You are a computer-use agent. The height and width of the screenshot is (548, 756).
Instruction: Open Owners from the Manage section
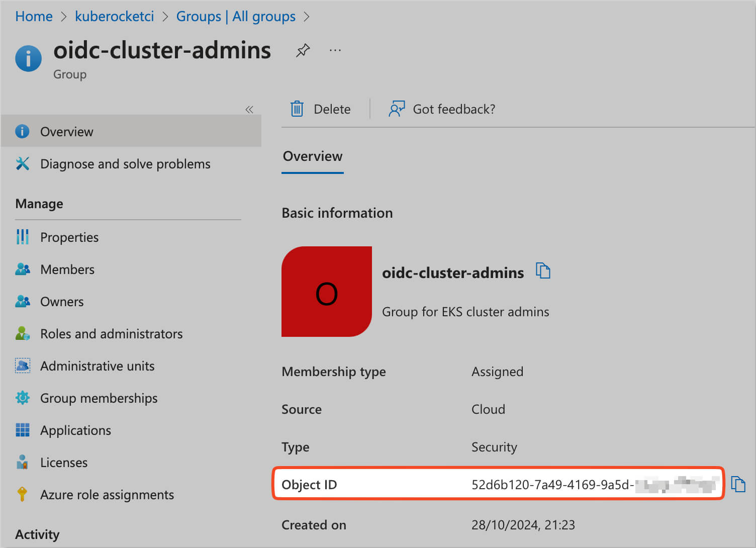[62, 302]
